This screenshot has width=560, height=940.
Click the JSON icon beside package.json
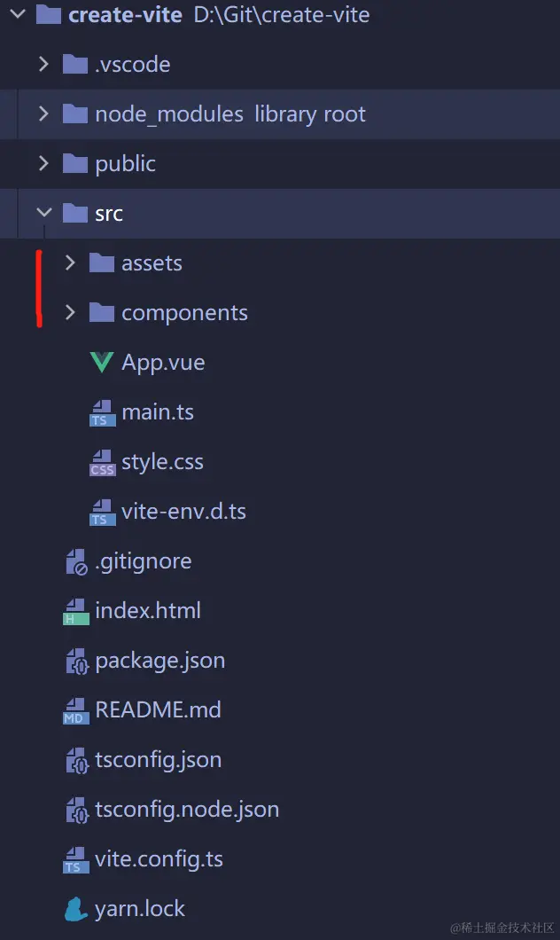76,662
